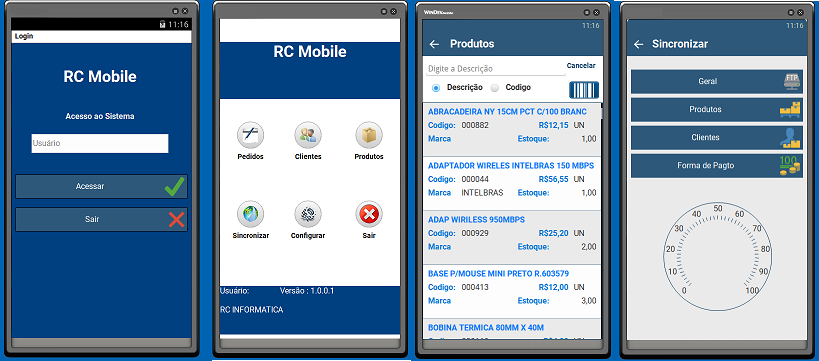Click the Usuário input field
The image size is (819, 361).
pyautogui.click(x=100, y=143)
